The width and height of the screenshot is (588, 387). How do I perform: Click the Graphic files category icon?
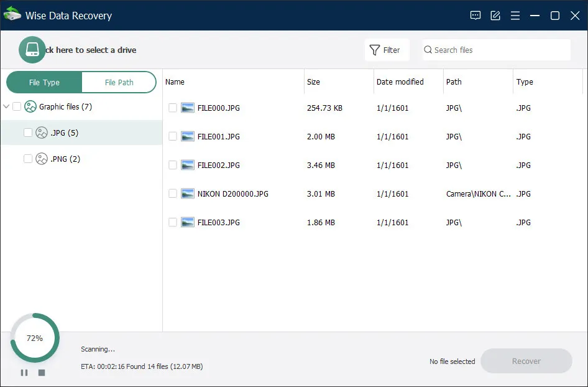[x=30, y=106]
